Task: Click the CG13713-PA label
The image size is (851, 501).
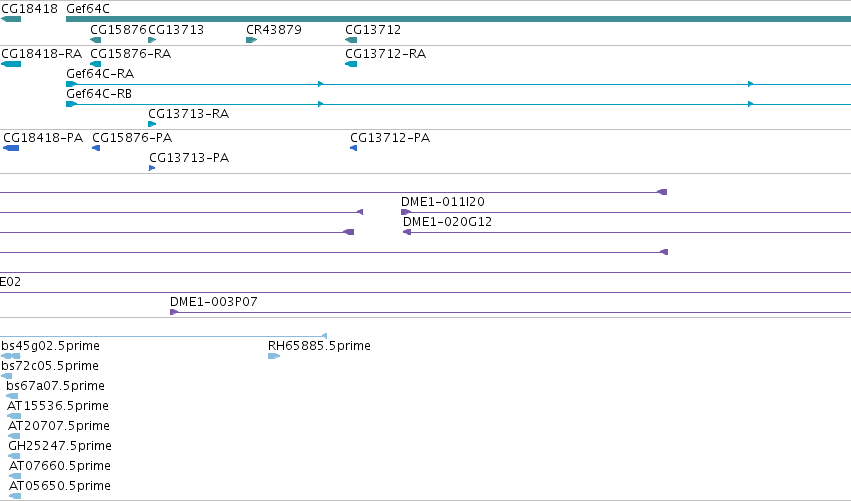Action: click(x=189, y=158)
